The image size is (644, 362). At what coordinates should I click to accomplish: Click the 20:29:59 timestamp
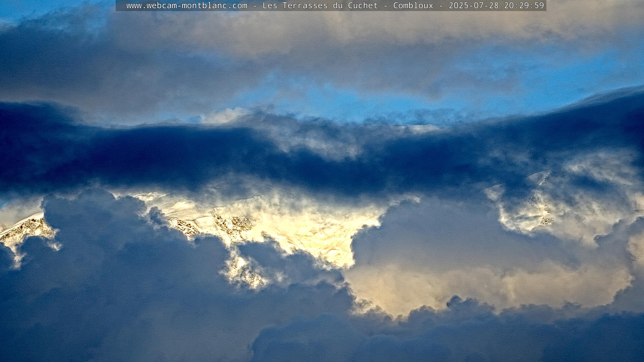[524, 6]
